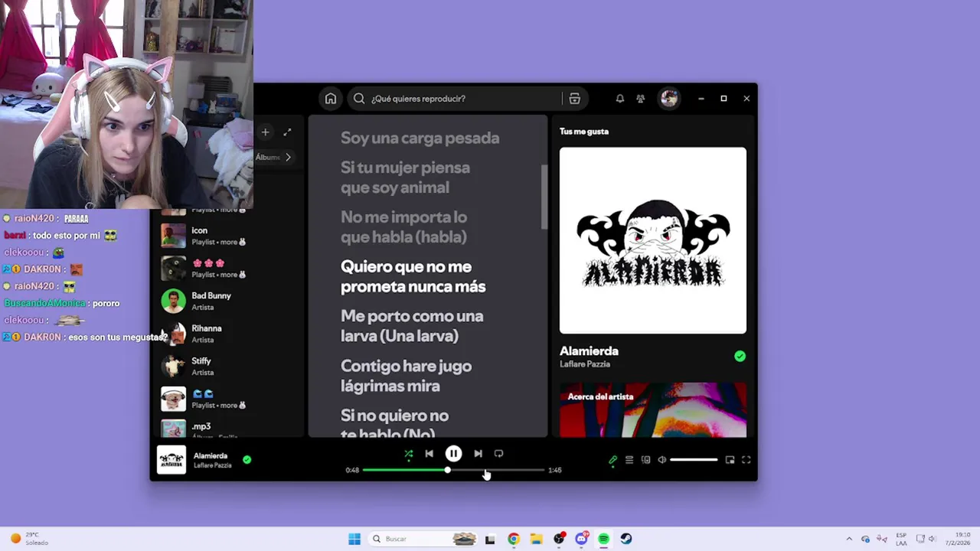The image size is (980, 551).
Task: Jump to lyric 'Soy una carga pesada'
Action: (x=420, y=139)
